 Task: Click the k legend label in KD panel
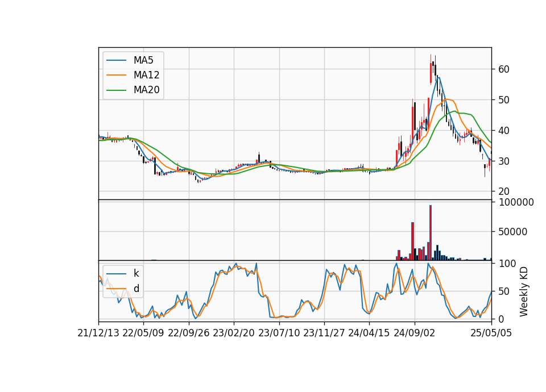click(136, 273)
